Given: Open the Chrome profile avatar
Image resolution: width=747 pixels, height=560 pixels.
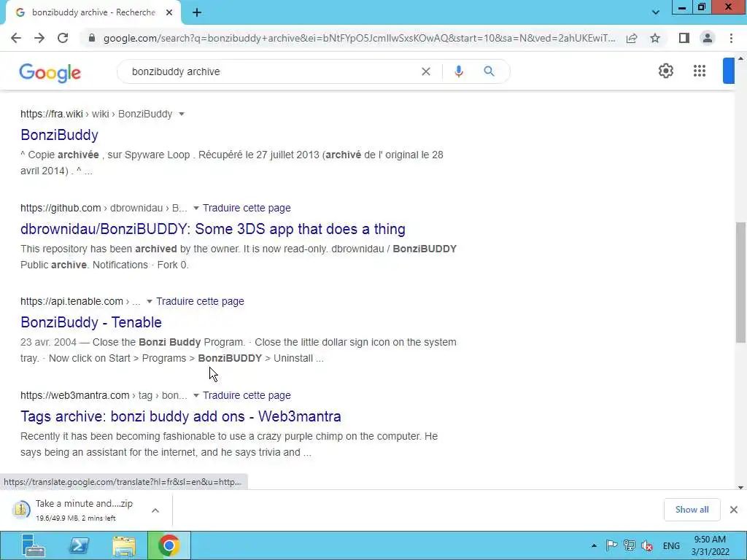Looking at the screenshot, I should tap(708, 38).
